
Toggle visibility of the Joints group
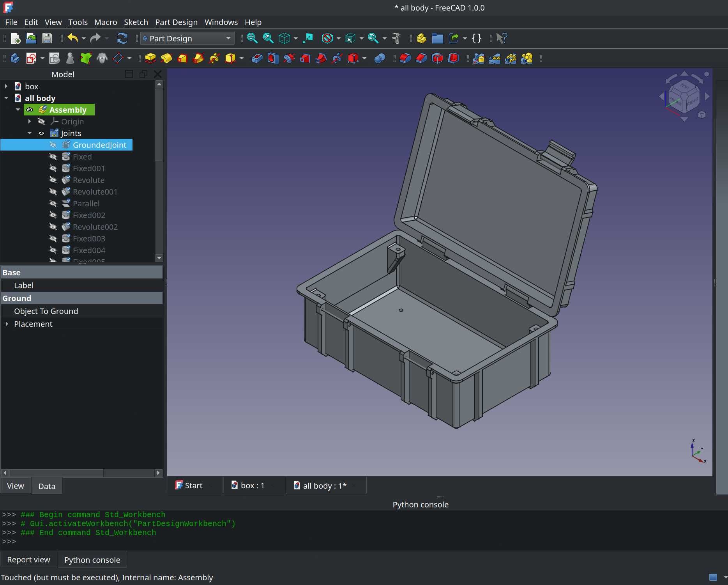pos(41,133)
